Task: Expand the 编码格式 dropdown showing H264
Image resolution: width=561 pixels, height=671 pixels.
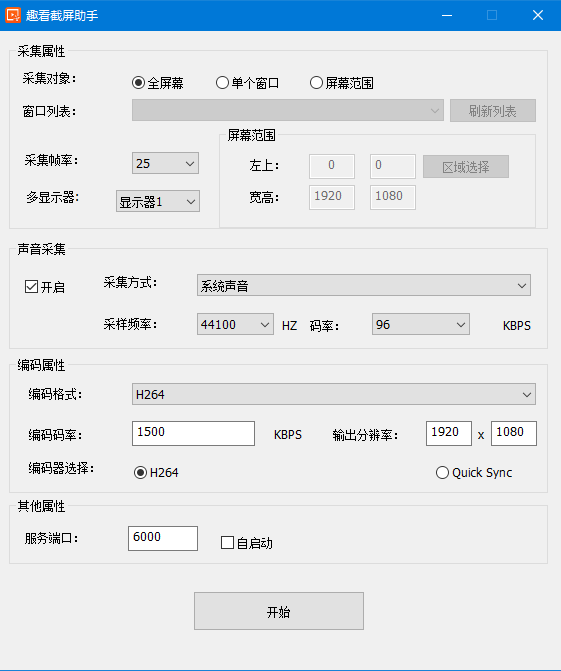Action: 334,394
